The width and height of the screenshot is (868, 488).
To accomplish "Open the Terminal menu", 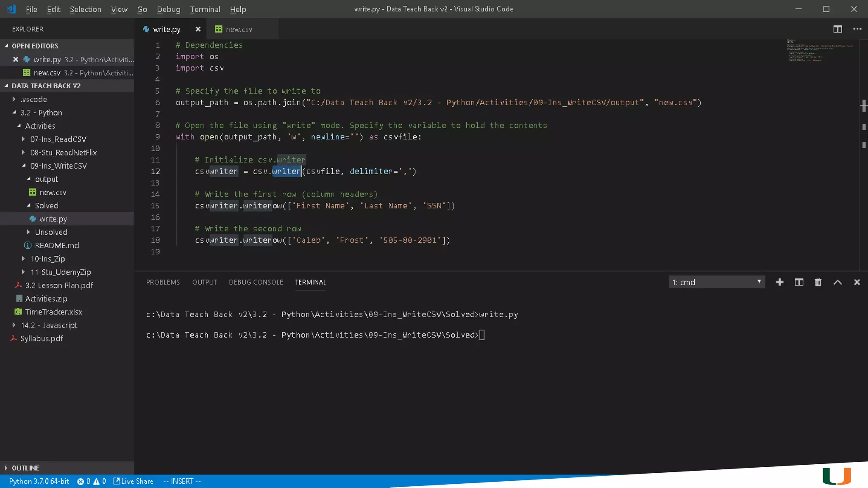I will pyautogui.click(x=205, y=9).
